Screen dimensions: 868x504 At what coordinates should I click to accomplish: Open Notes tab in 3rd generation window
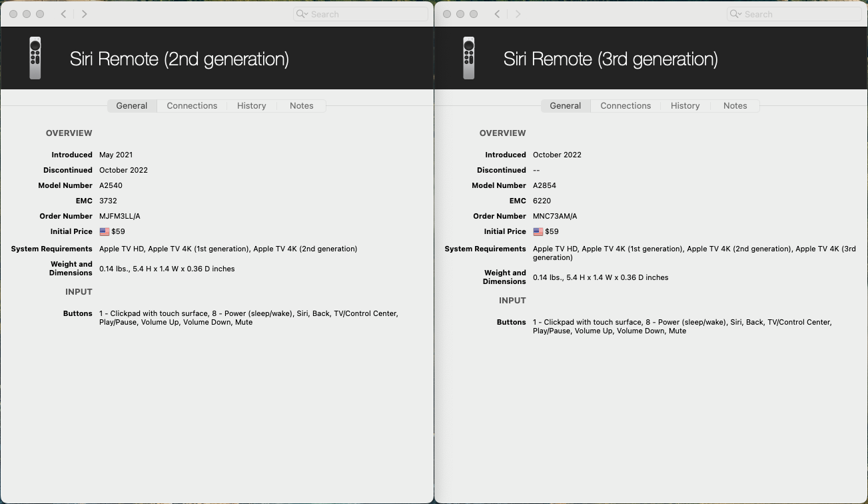point(735,105)
